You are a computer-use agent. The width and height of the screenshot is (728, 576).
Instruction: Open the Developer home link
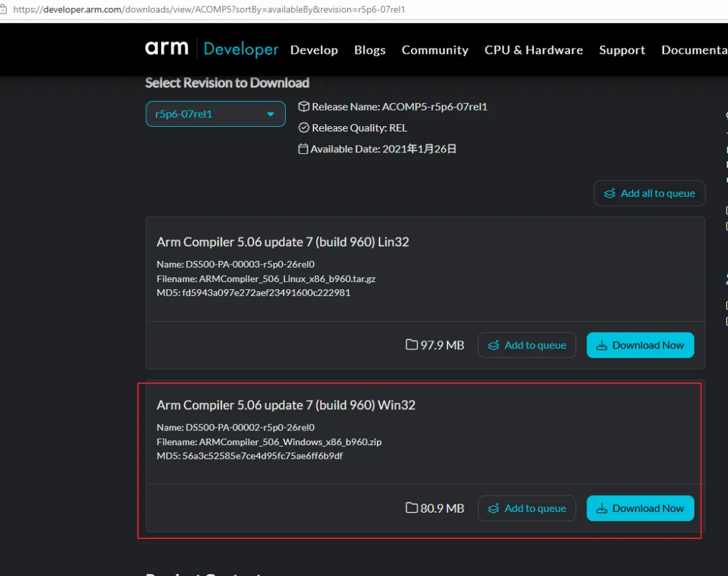pyautogui.click(x=241, y=49)
